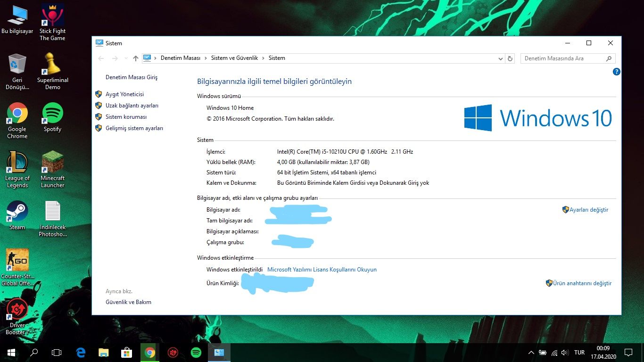Go up one level with up arrow
Screen dimensions: 644x362
click(136, 58)
